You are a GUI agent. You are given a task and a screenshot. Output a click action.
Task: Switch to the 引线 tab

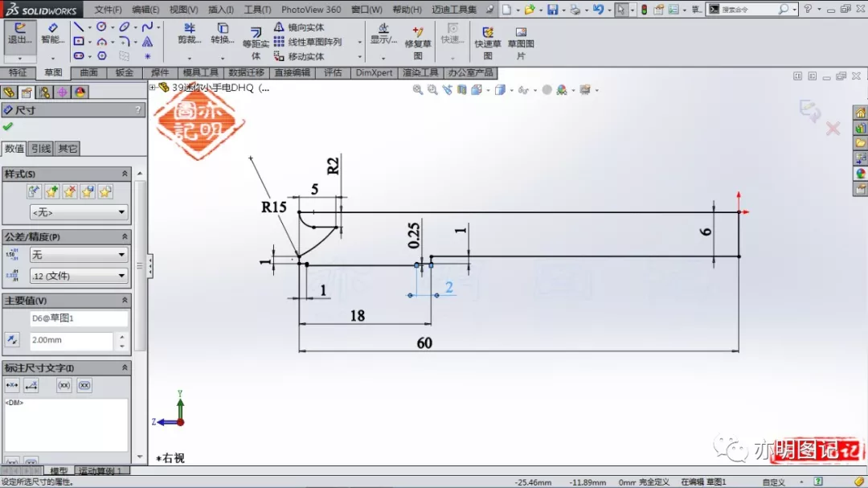[x=41, y=149]
